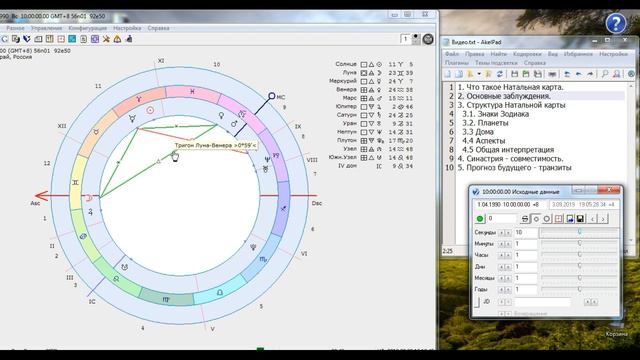Click the spinner beside the toolbar number 1 field
The width and height of the screenshot is (640, 360).
coord(416,39)
